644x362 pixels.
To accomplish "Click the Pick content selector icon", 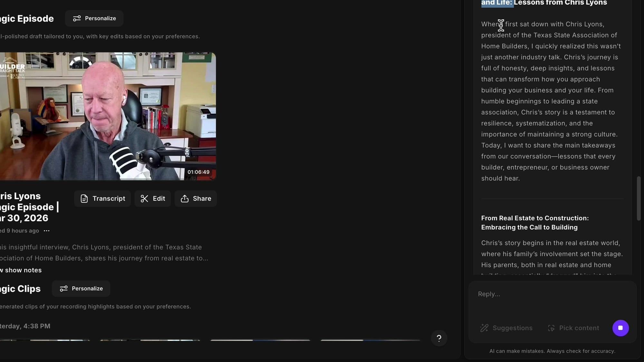I will click(551, 328).
